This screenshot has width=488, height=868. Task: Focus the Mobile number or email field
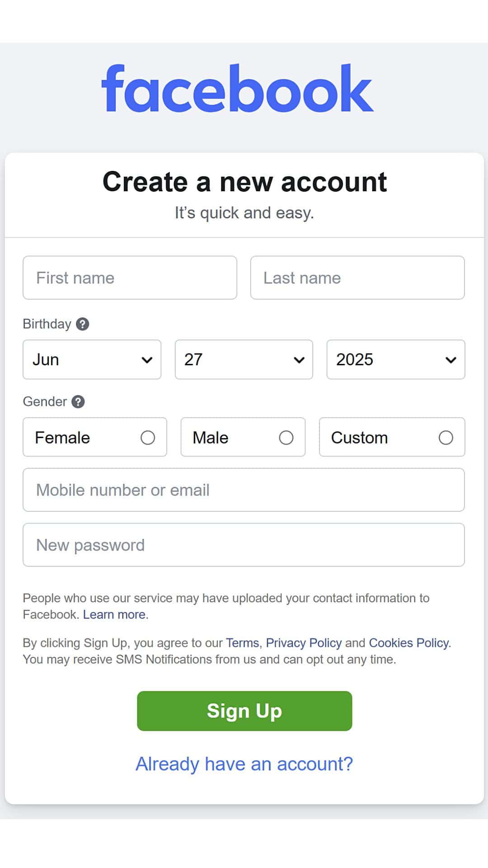(244, 490)
